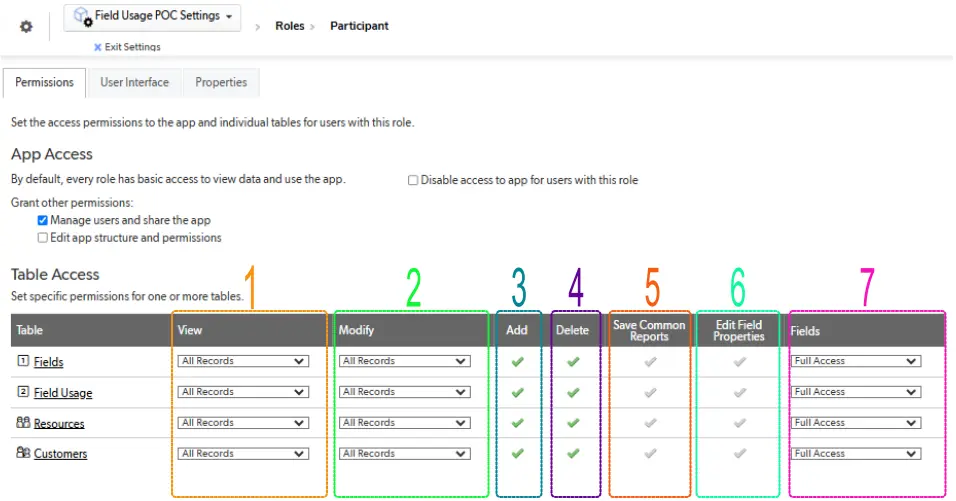
Task: Toggle Save Common Reports for the Field Usage table
Action: [x=651, y=393]
